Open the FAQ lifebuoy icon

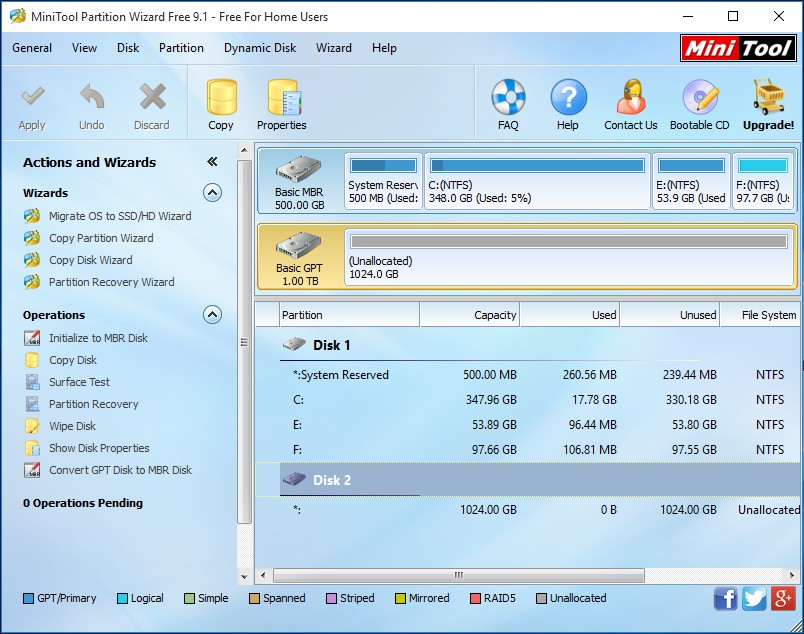pyautogui.click(x=508, y=98)
